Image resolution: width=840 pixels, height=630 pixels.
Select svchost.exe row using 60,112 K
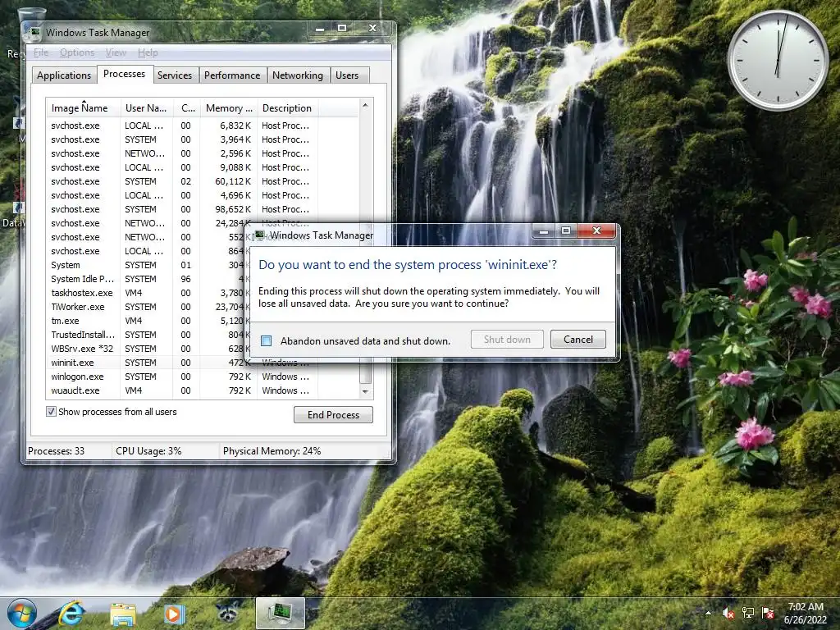(202, 181)
